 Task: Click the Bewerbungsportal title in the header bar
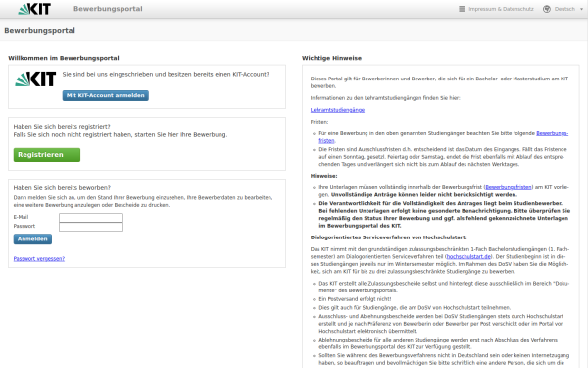pyautogui.click(x=108, y=9)
